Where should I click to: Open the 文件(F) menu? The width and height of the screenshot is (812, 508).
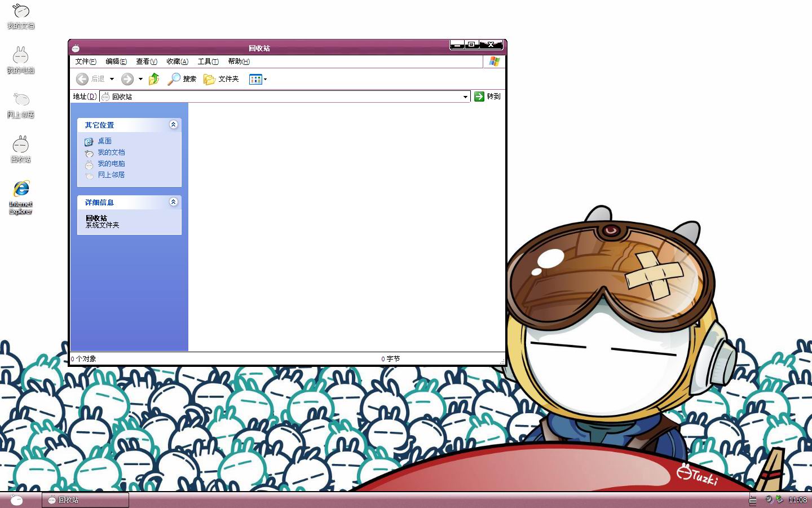click(x=86, y=62)
